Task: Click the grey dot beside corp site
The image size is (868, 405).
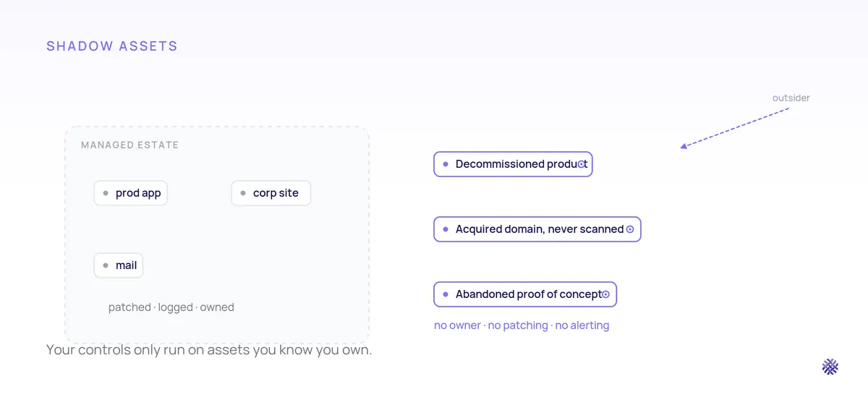Action: pyautogui.click(x=243, y=193)
